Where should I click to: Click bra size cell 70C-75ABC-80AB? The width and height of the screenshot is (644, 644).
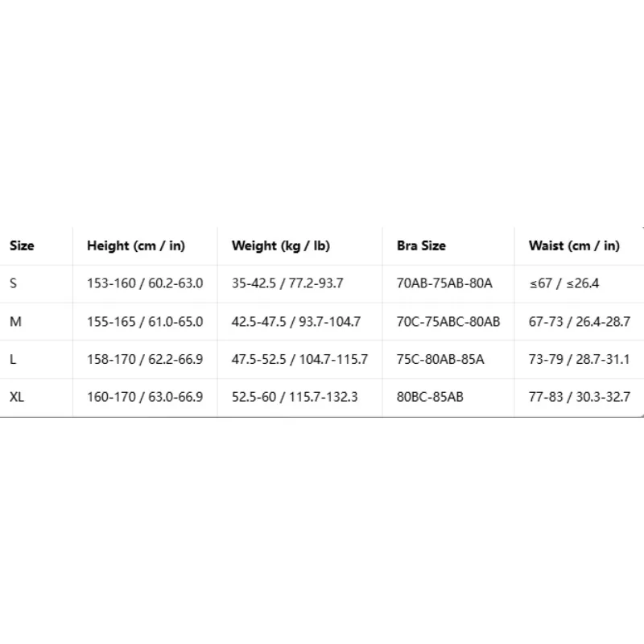click(448, 321)
